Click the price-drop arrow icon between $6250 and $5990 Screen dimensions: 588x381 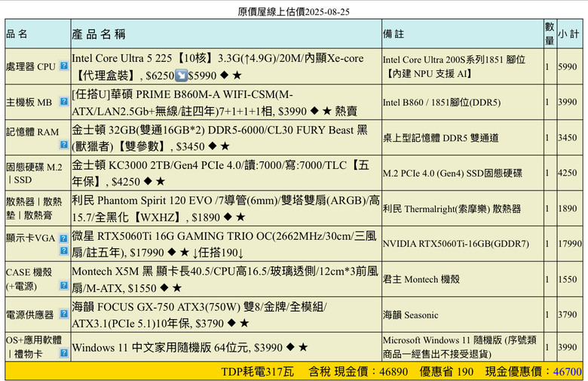[181, 75]
